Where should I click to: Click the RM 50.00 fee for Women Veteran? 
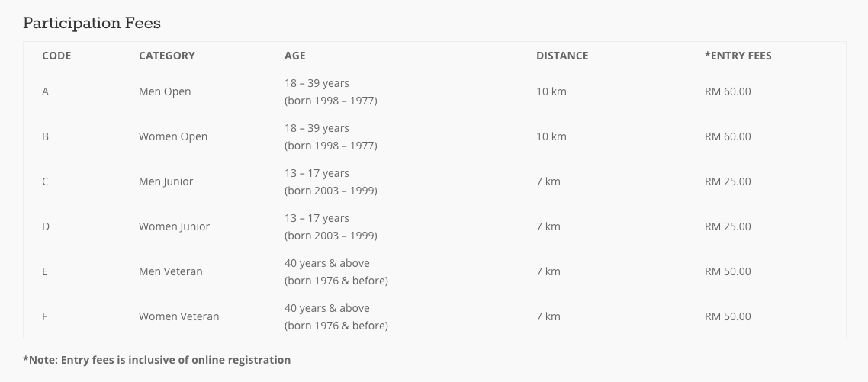[x=728, y=316]
